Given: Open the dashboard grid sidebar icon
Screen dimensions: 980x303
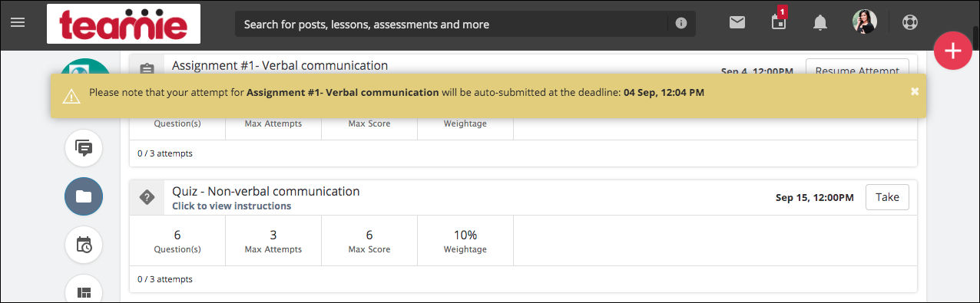Looking at the screenshot, I should 84,291.
